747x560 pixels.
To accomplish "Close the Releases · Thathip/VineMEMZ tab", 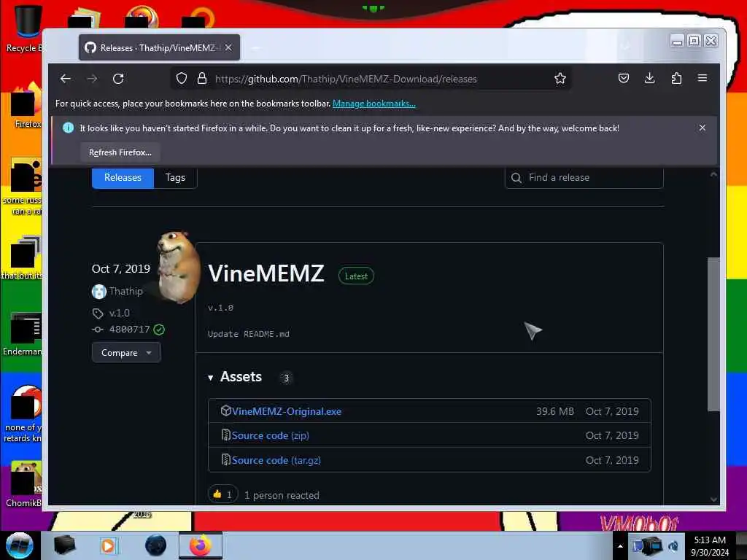I will point(228,47).
